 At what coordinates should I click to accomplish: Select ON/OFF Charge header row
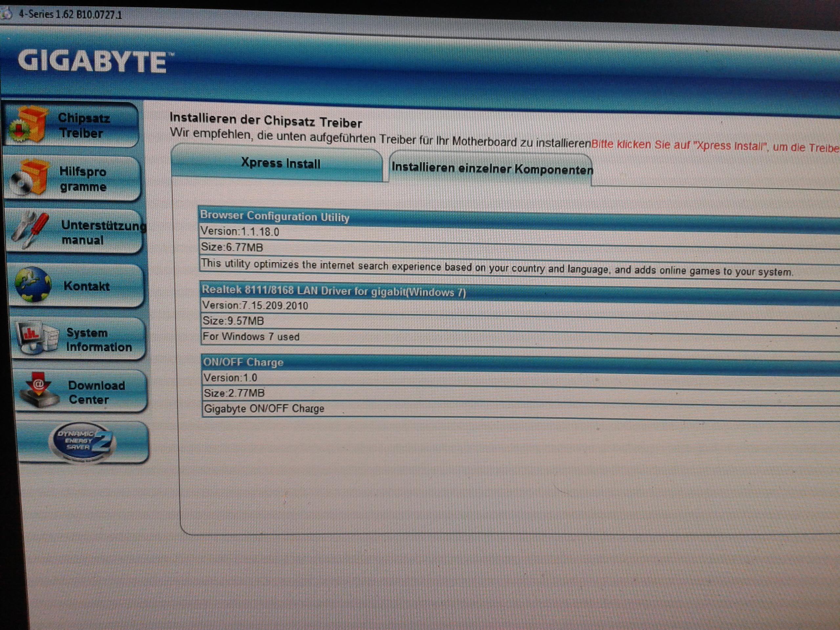[x=243, y=362]
